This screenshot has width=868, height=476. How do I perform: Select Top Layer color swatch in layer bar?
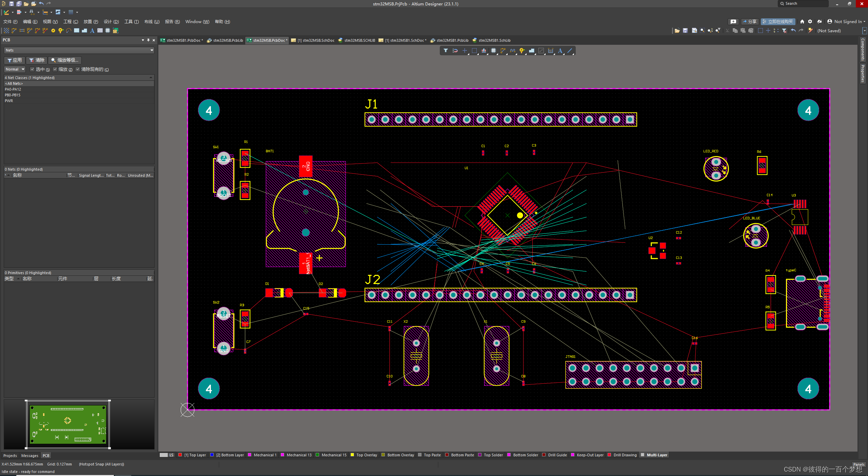pyautogui.click(x=180, y=455)
